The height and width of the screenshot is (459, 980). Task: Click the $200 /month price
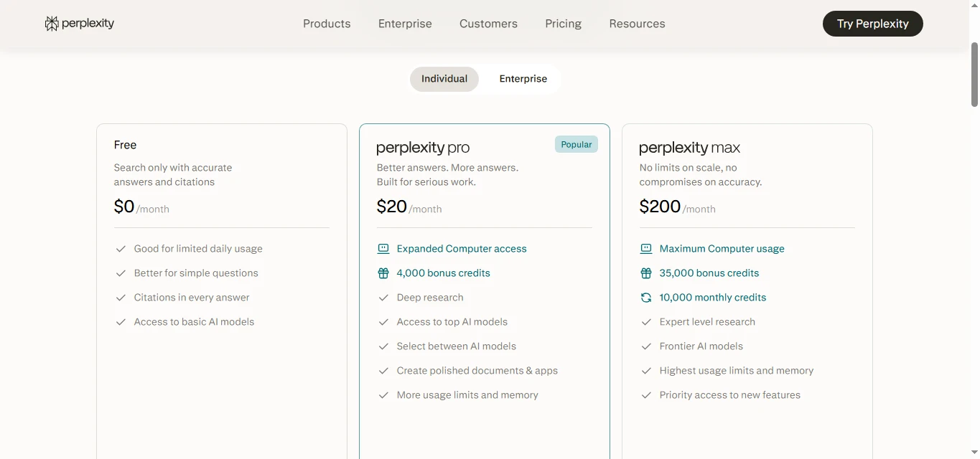tap(677, 207)
